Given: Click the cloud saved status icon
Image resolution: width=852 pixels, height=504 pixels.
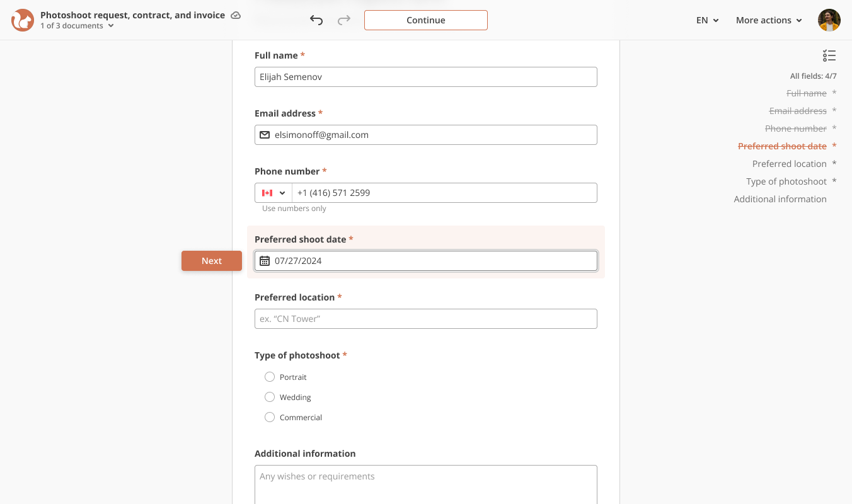Looking at the screenshot, I should click(x=236, y=15).
